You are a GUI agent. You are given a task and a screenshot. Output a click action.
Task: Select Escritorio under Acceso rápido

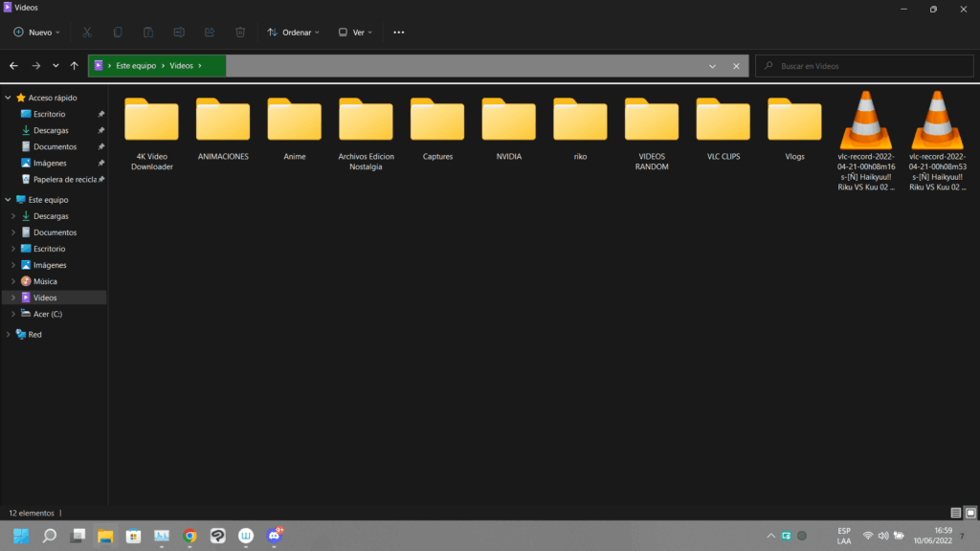coord(50,114)
